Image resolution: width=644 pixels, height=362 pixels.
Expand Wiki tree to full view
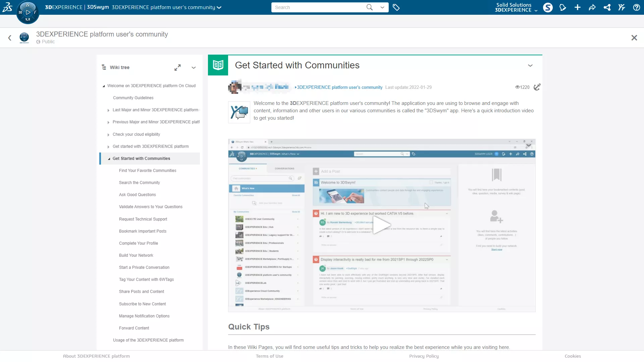pos(177,67)
